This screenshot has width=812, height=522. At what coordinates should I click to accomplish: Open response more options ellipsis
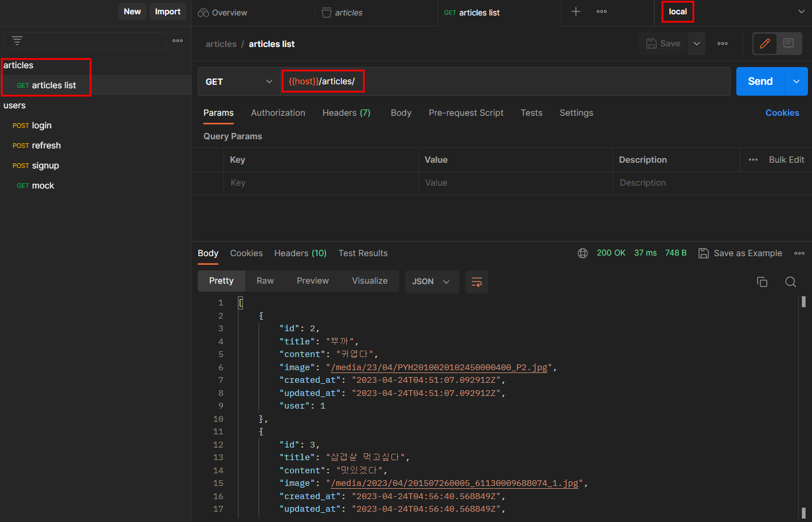pos(799,253)
